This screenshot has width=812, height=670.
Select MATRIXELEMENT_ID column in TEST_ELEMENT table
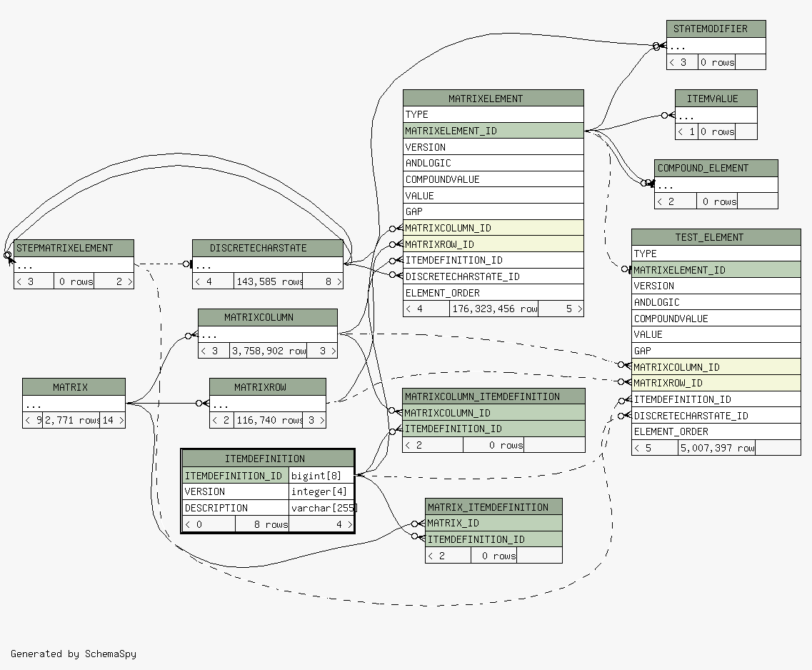point(716,270)
